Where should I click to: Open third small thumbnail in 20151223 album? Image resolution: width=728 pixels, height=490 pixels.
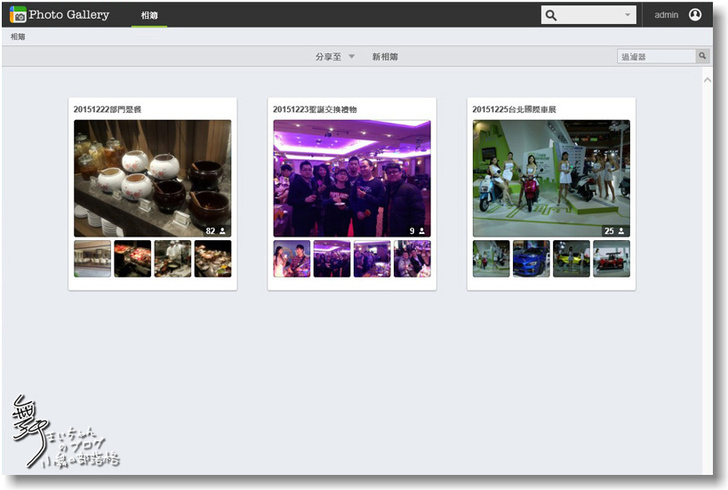pos(372,259)
